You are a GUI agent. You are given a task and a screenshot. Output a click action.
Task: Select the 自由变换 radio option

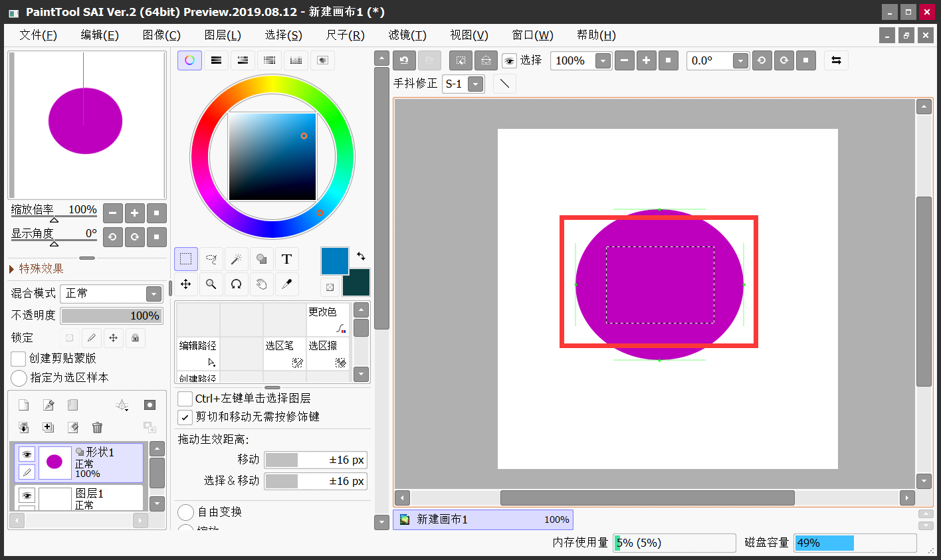pos(185,512)
